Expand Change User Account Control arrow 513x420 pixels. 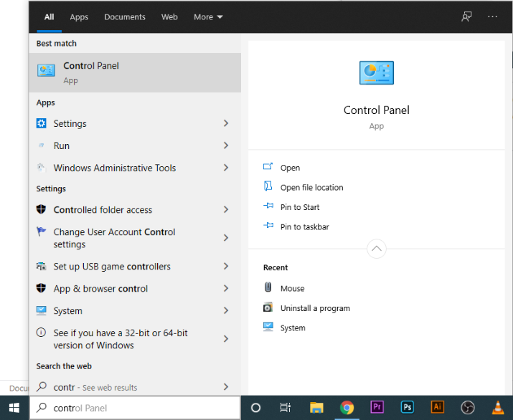(x=226, y=238)
